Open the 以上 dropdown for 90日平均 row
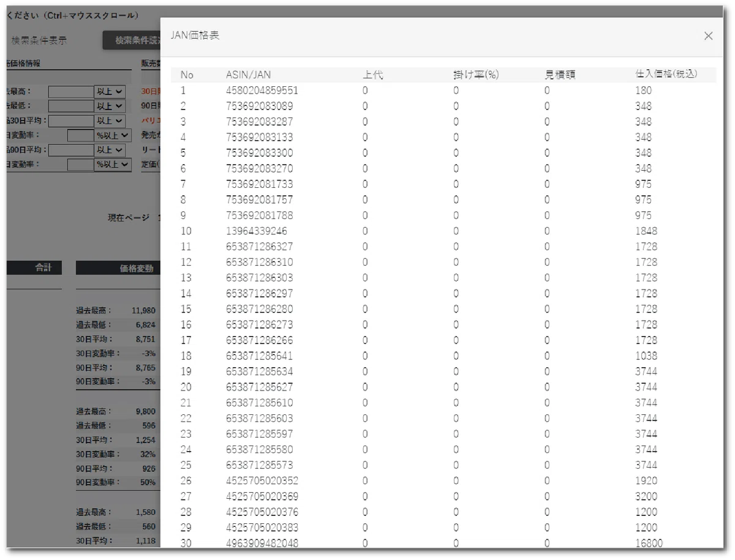 110,150
